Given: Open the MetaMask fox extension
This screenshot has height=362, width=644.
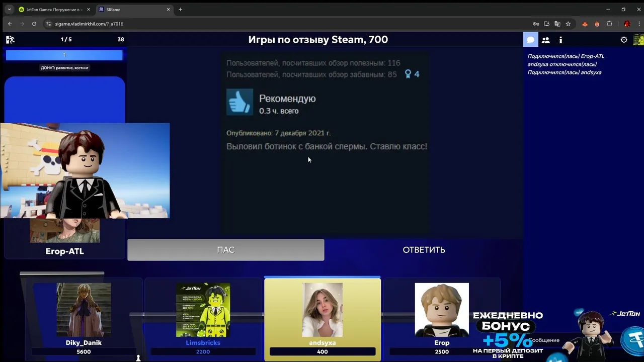Looking at the screenshot, I should click(x=585, y=24).
